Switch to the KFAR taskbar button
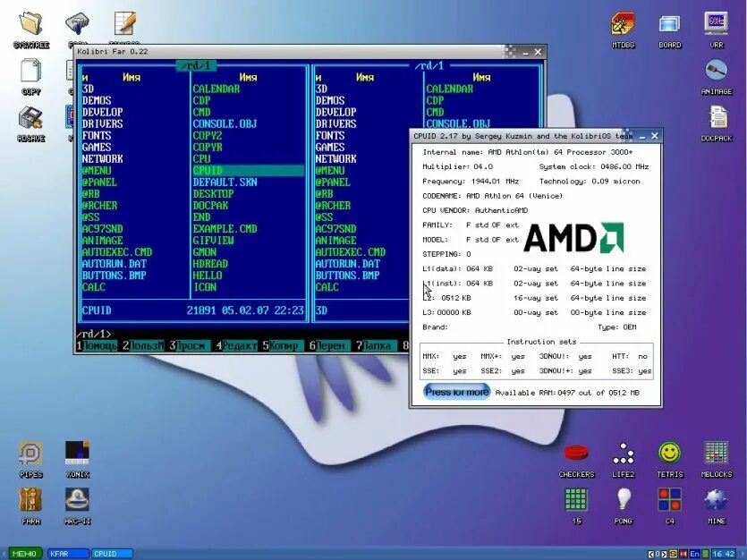This screenshot has height=560, width=747. click(67, 554)
